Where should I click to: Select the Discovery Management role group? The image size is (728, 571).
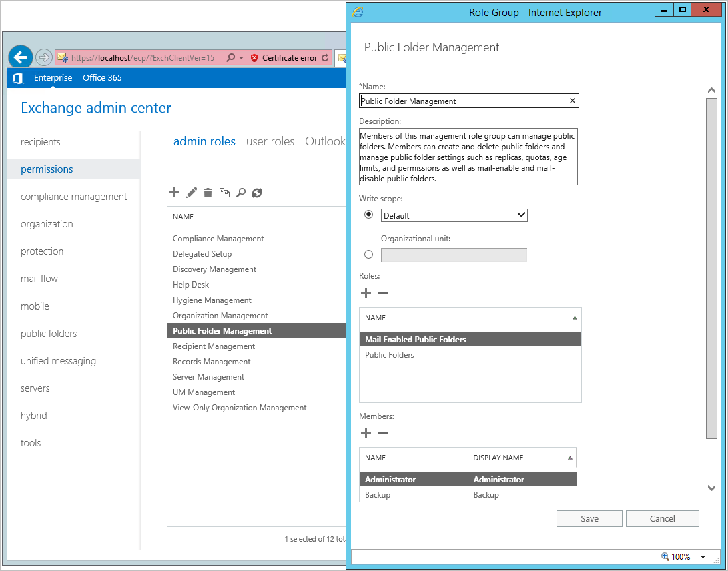pos(214,269)
